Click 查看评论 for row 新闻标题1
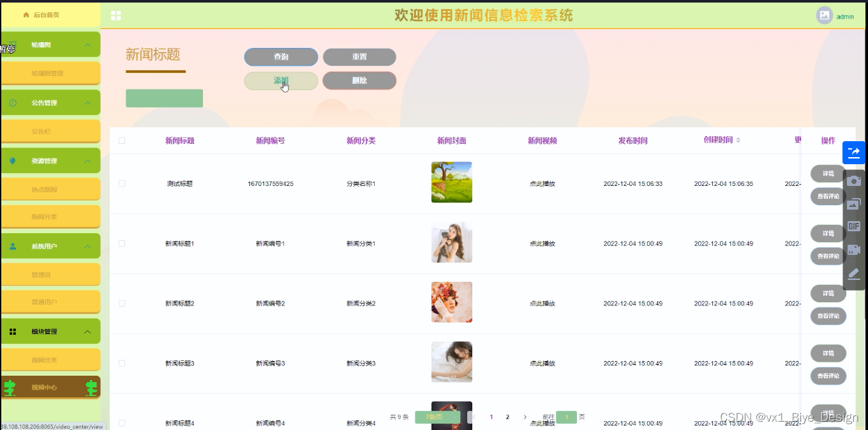Viewport: 868px width, 430px height. pyautogui.click(x=828, y=256)
